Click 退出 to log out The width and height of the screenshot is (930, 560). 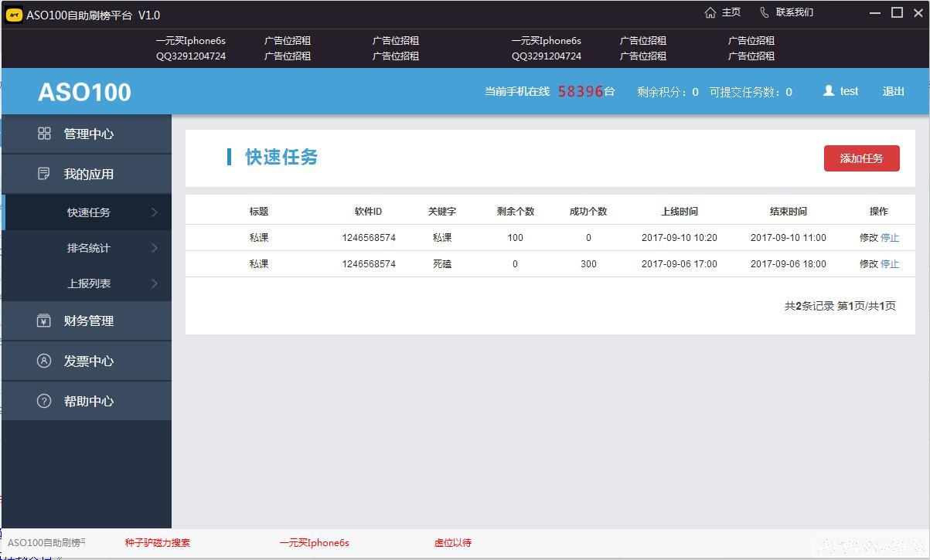tap(893, 90)
